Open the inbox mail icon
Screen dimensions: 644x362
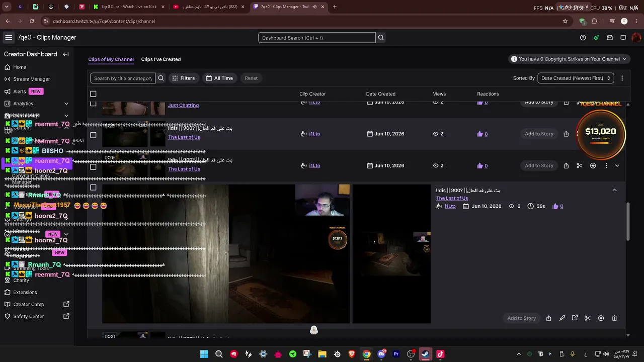[x=610, y=38]
